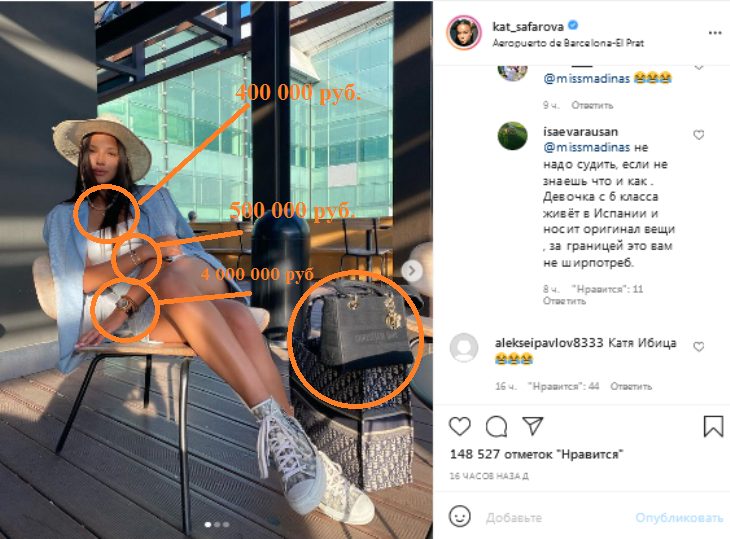Open @missmadinas mention in isaevarausan comment
The height and width of the screenshot is (539, 730).
click(x=587, y=148)
